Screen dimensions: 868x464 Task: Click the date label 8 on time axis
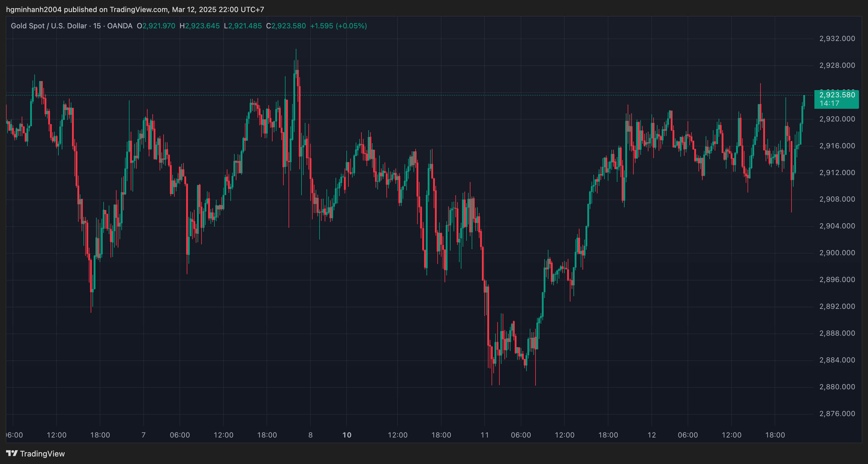pos(310,435)
